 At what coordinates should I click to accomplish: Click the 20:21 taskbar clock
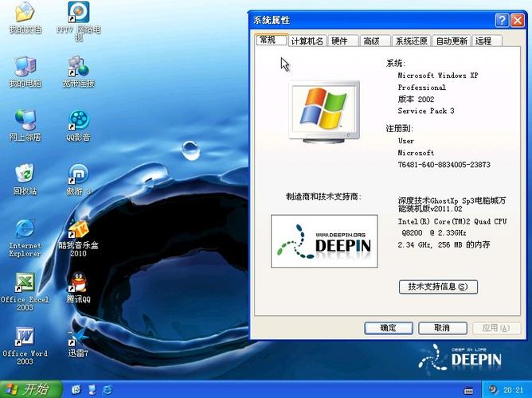coord(514,390)
